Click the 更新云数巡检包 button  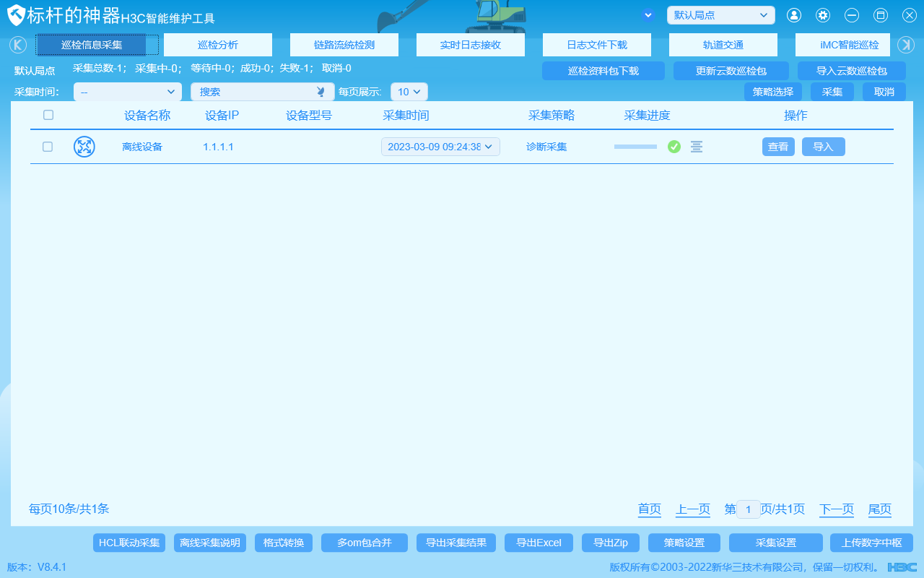pos(731,71)
